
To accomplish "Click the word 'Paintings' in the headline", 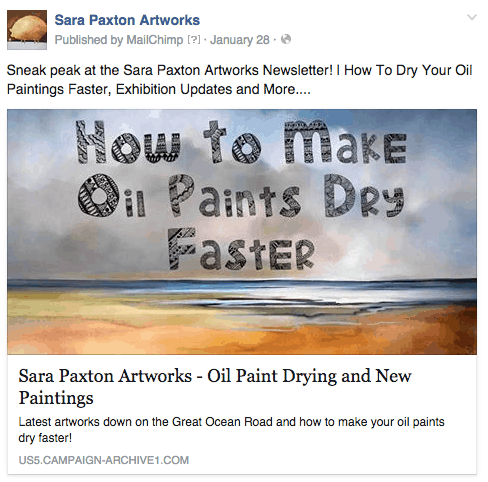I will click(56, 398).
